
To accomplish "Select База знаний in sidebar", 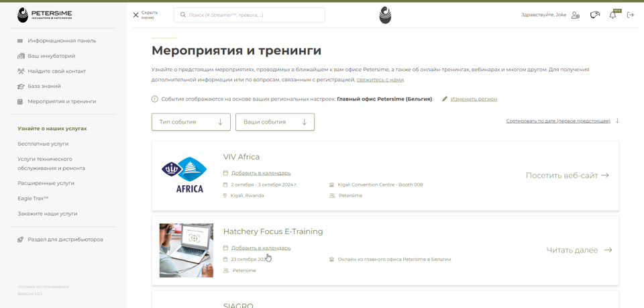I will (x=44, y=87).
